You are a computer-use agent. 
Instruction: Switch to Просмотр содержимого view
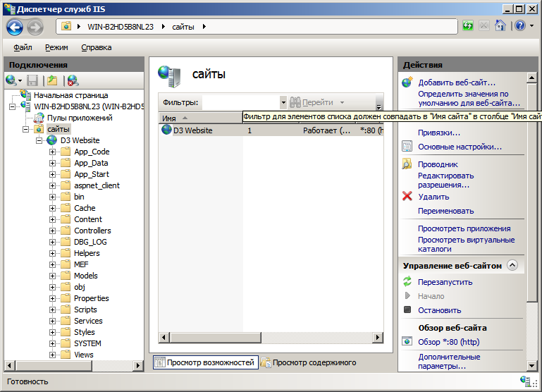point(309,362)
